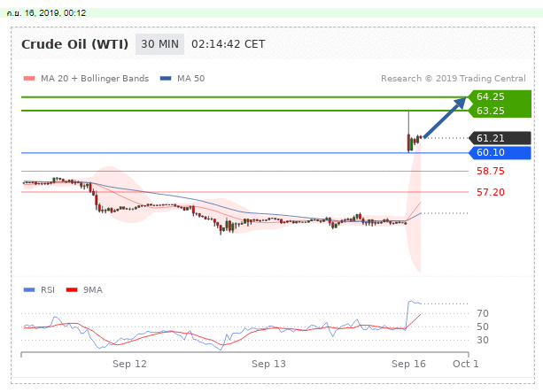Click the 63.25 green resistance label

pyautogui.click(x=500, y=111)
